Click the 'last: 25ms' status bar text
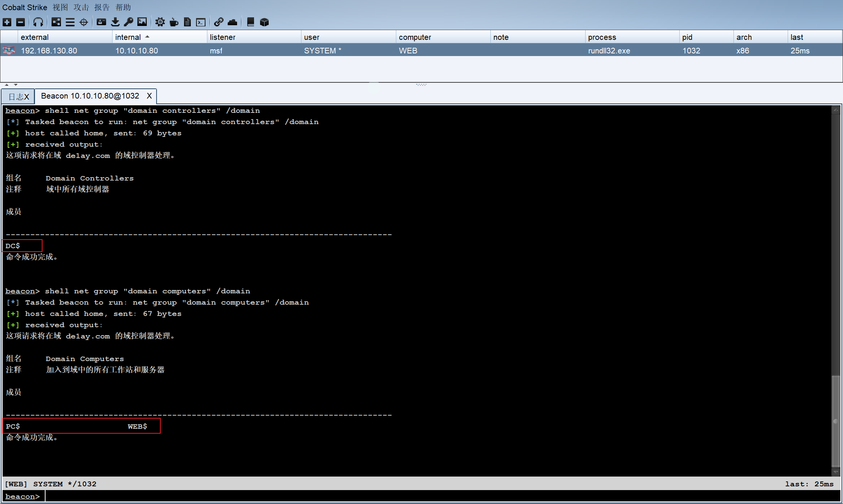Image resolution: width=843 pixels, height=504 pixels. pyautogui.click(x=809, y=484)
